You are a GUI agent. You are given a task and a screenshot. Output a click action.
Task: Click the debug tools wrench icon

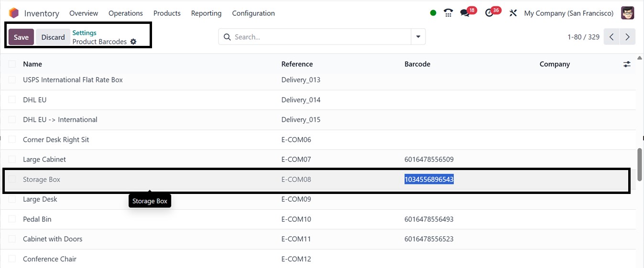click(513, 13)
